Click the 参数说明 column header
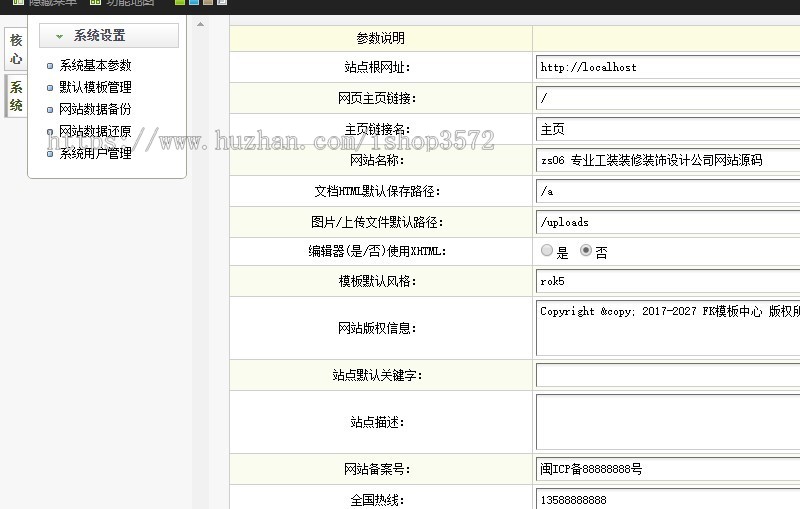This screenshot has height=509, width=800. point(381,38)
